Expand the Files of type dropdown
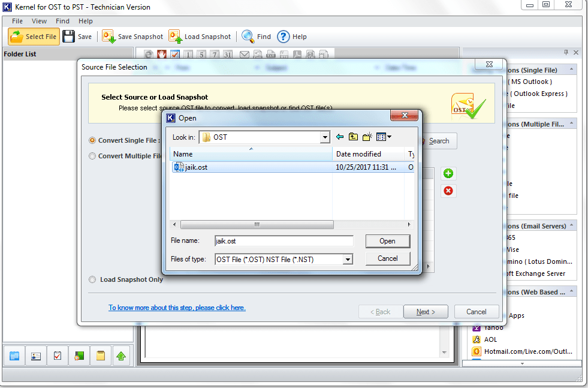Image resolution: width=588 pixels, height=388 pixels. [348, 259]
